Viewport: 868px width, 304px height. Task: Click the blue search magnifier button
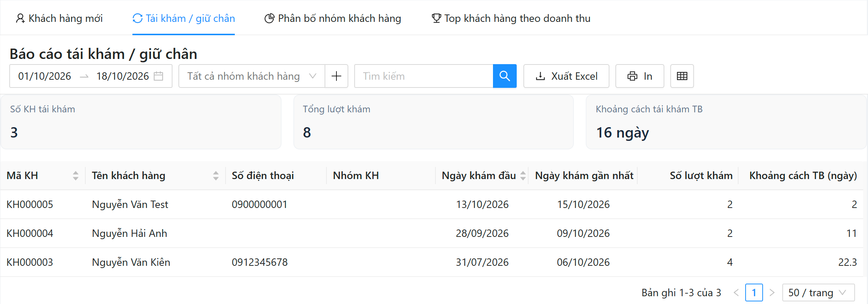pos(505,76)
